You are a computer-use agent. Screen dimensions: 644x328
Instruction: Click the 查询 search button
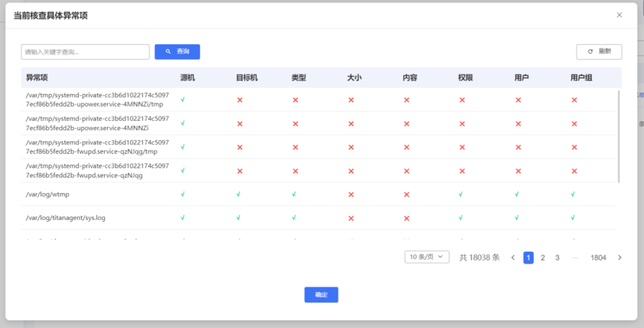pos(177,52)
